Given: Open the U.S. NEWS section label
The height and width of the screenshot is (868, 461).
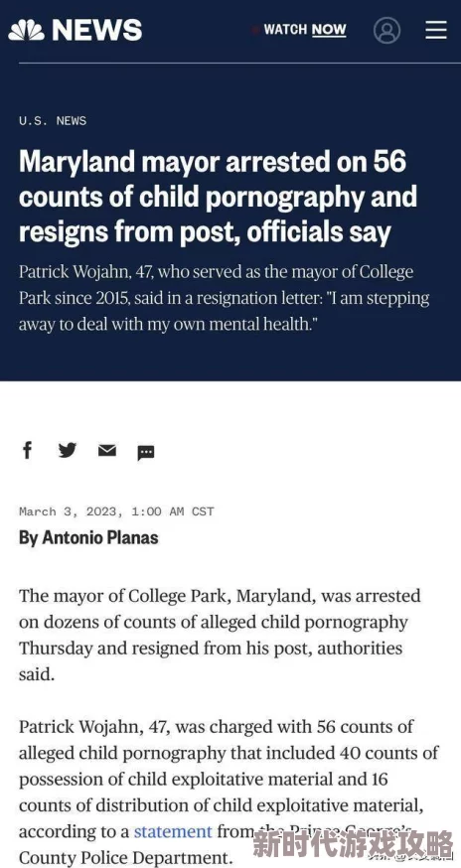Looking at the screenshot, I should click(x=53, y=121).
